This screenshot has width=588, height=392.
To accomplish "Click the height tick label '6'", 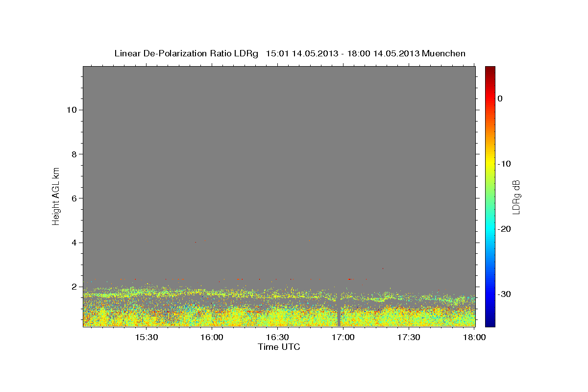I will [74, 198].
